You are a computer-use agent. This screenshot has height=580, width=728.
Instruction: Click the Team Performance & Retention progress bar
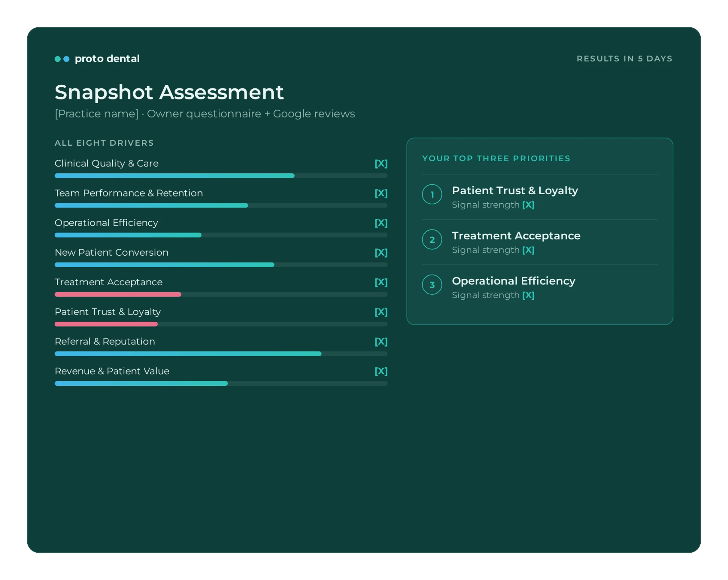[221, 205]
